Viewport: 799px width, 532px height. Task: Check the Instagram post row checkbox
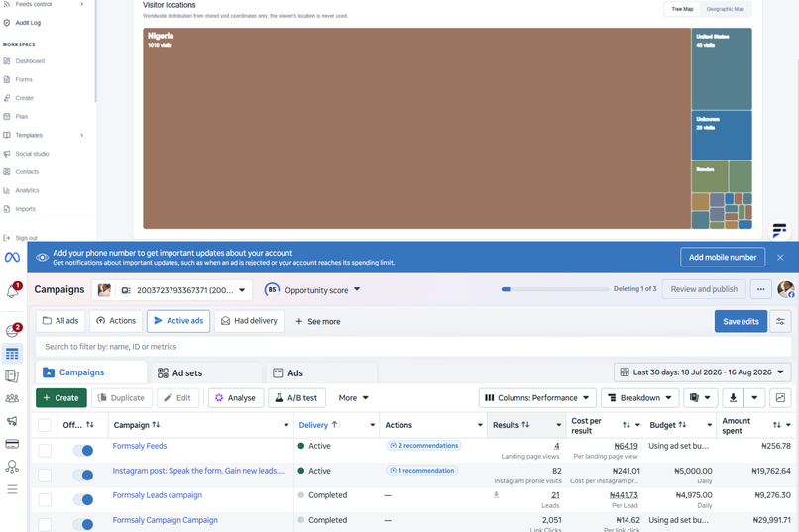pos(45,475)
